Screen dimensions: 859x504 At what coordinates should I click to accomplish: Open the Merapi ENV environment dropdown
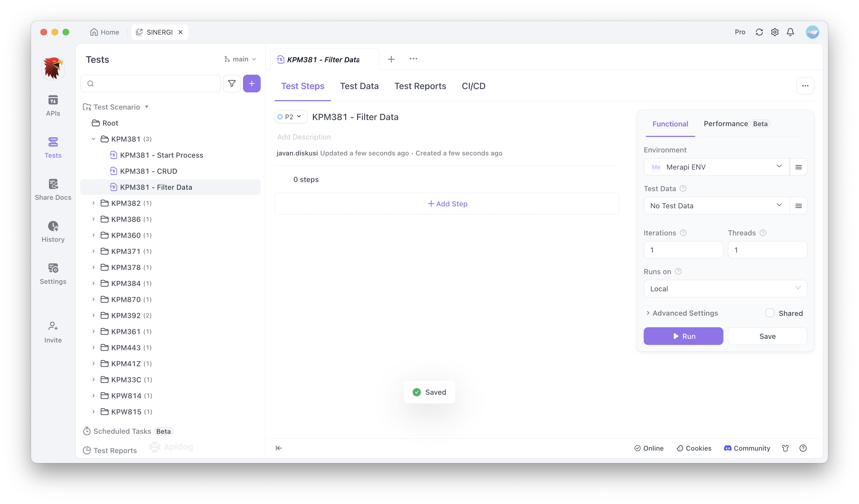pyautogui.click(x=716, y=167)
